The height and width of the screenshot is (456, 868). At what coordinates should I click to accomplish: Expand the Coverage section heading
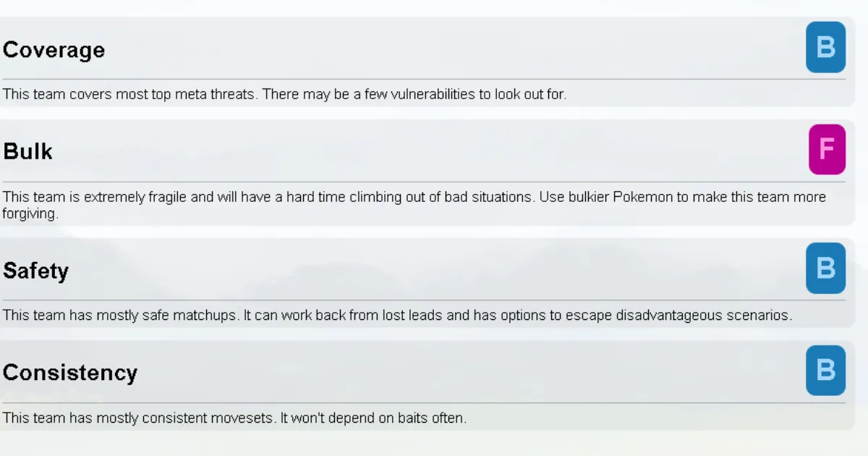(54, 50)
